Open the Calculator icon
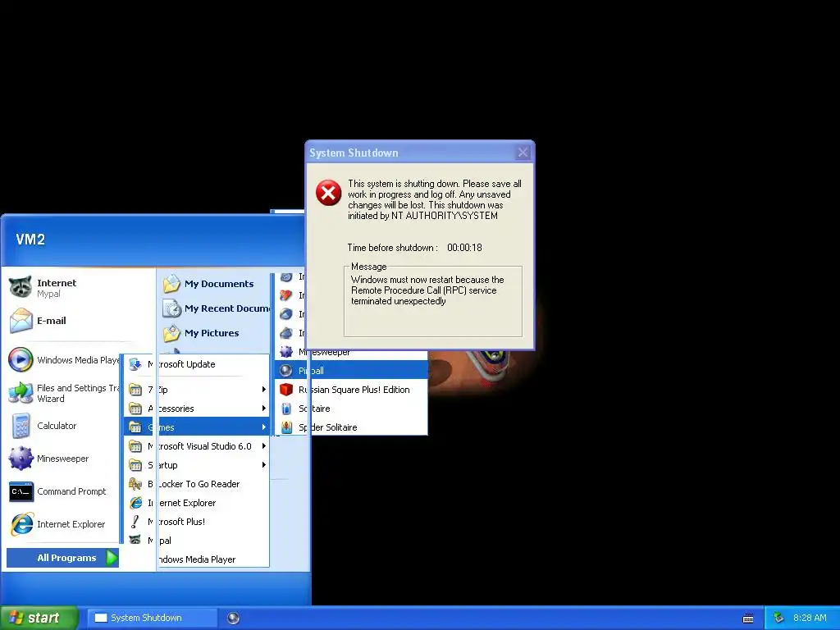The image size is (840, 630). point(21,426)
